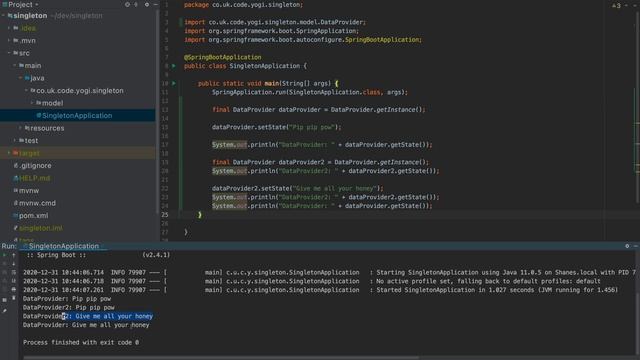
Task: Expand the .mvn folder
Action: coord(9,40)
